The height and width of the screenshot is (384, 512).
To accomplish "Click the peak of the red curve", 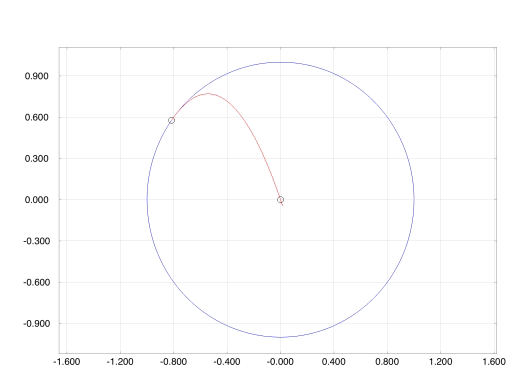I will [208, 93].
